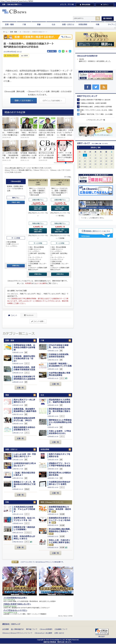Open RSS feed for 薬事 category
The image size is (116, 644).
click(35, 395)
